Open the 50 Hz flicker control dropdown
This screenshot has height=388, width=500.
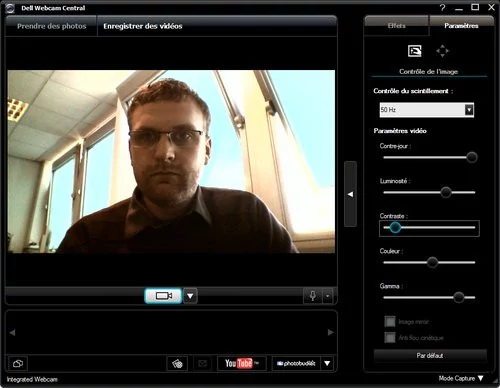[427, 110]
